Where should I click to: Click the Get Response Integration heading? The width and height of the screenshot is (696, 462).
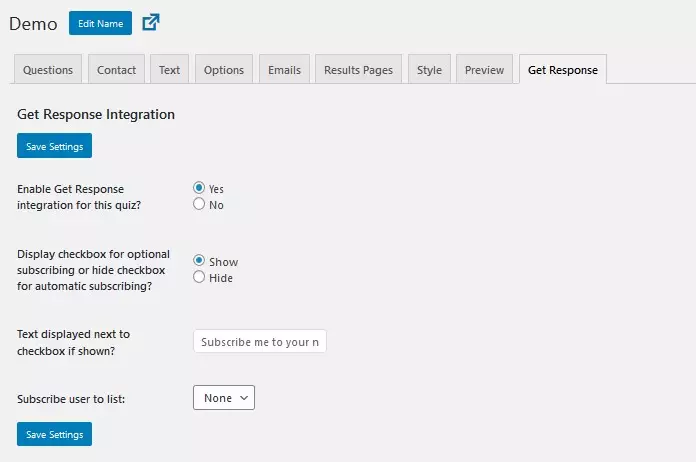[96, 115]
